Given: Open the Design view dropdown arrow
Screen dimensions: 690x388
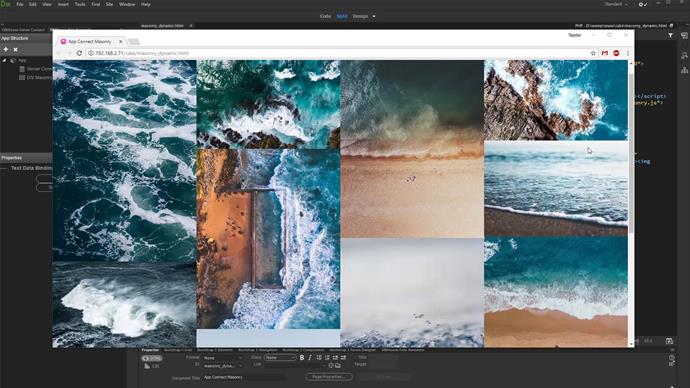Looking at the screenshot, I should coord(374,16).
